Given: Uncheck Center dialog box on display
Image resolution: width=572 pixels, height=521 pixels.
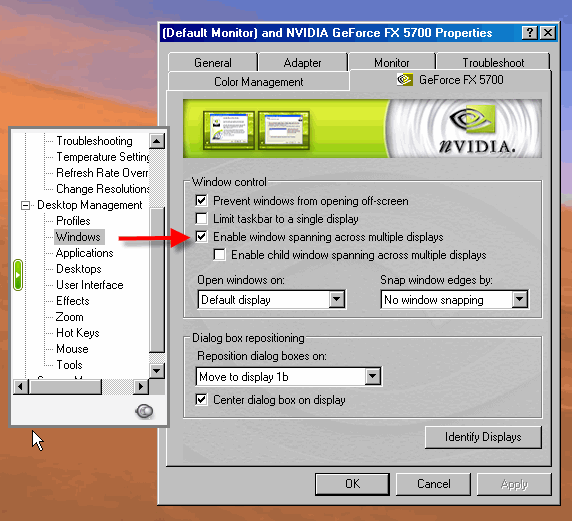Looking at the screenshot, I should [x=201, y=400].
